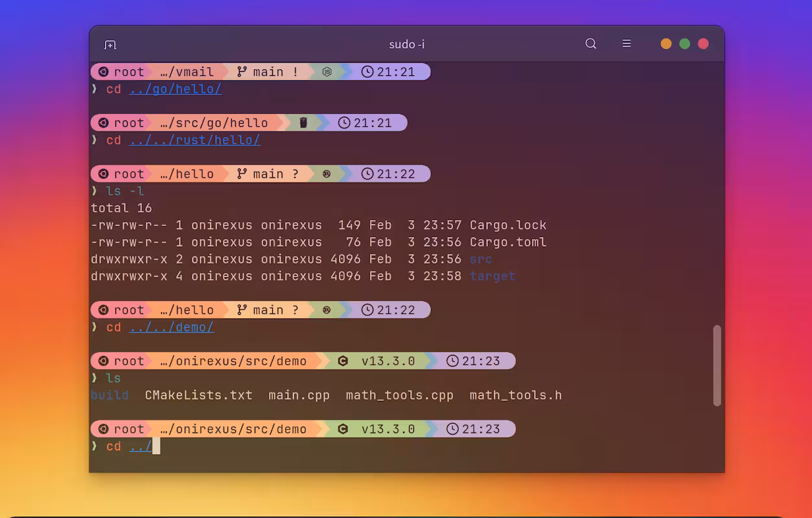Click the orange minimize window button

pos(666,44)
